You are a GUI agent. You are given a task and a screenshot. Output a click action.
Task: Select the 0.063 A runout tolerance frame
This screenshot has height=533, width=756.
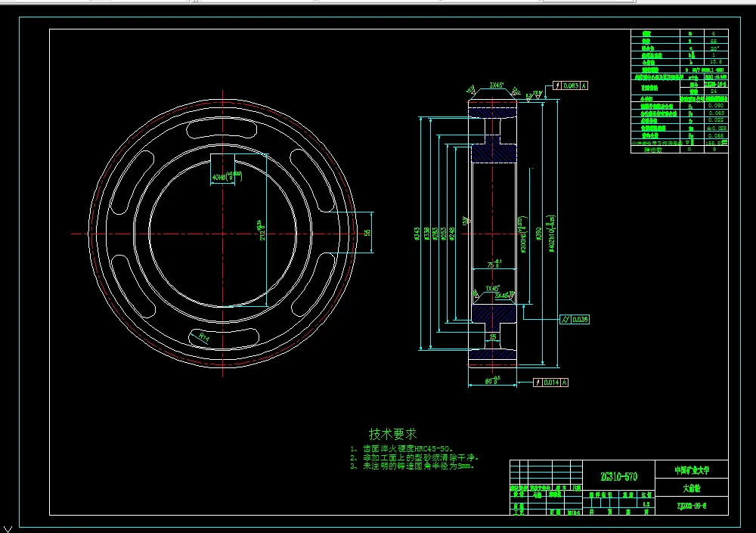point(570,85)
